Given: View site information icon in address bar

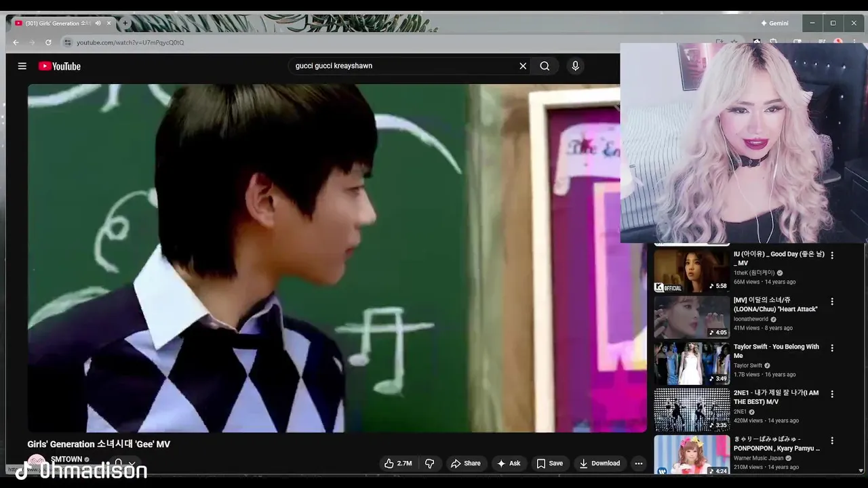Looking at the screenshot, I should point(67,42).
